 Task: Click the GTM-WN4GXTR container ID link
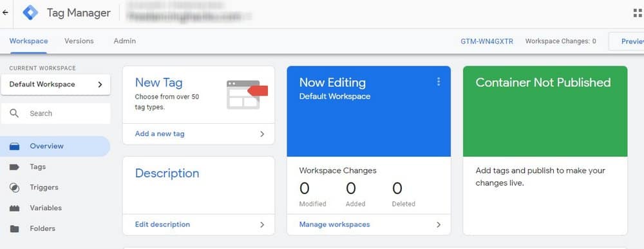[487, 41]
